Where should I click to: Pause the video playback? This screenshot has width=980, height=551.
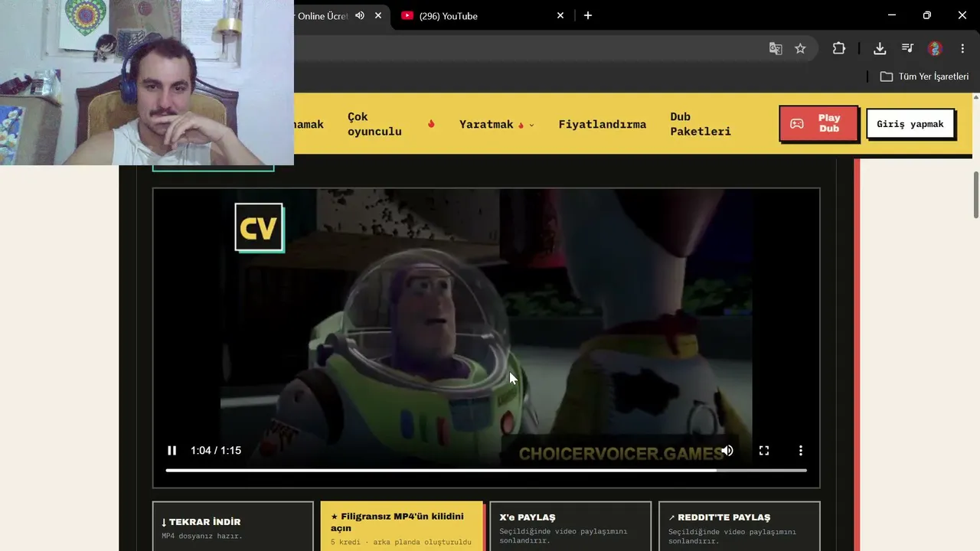point(172,451)
